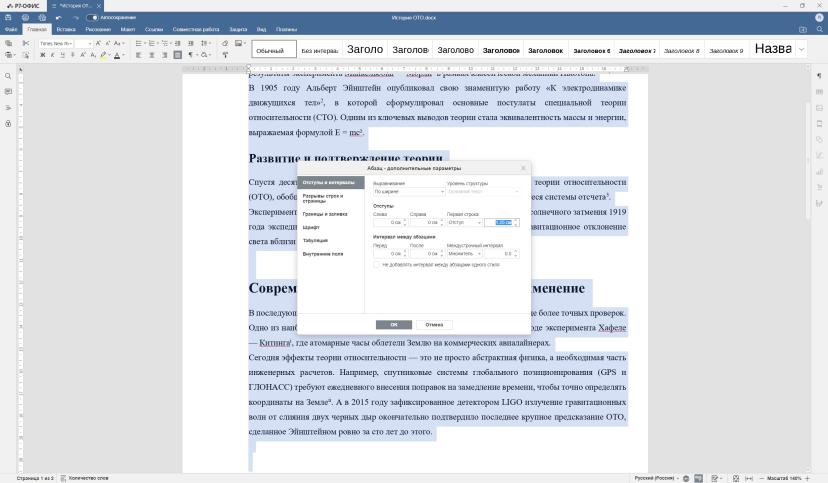The height and width of the screenshot is (483, 828).
Task: Align text center icon
Action: (x=152, y=55)
